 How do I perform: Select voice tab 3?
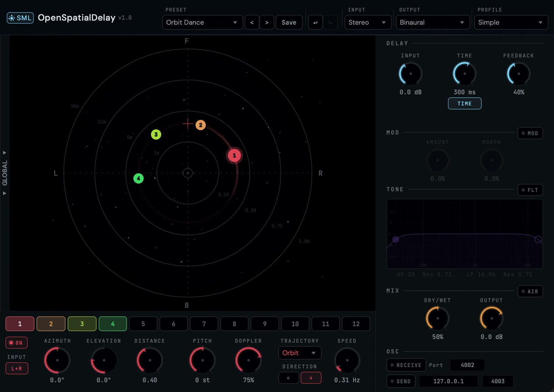point(82,324)
